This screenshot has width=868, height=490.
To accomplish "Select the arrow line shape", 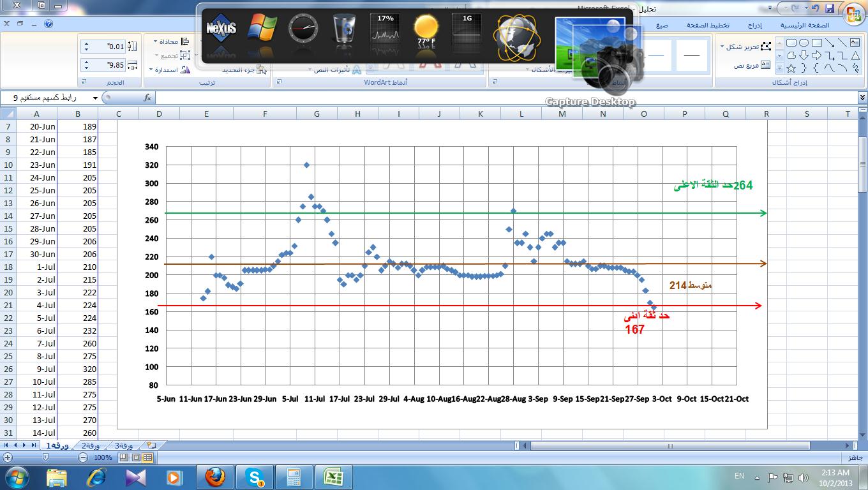I will 830,43.
